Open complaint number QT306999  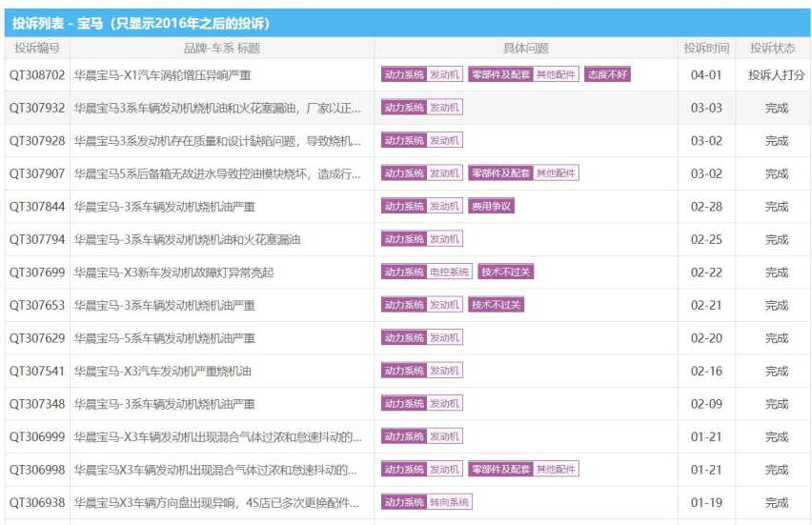pos(37,436)
